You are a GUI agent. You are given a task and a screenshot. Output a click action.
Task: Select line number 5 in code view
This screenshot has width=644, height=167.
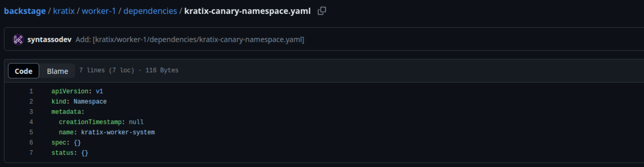(x=31, y=132)
